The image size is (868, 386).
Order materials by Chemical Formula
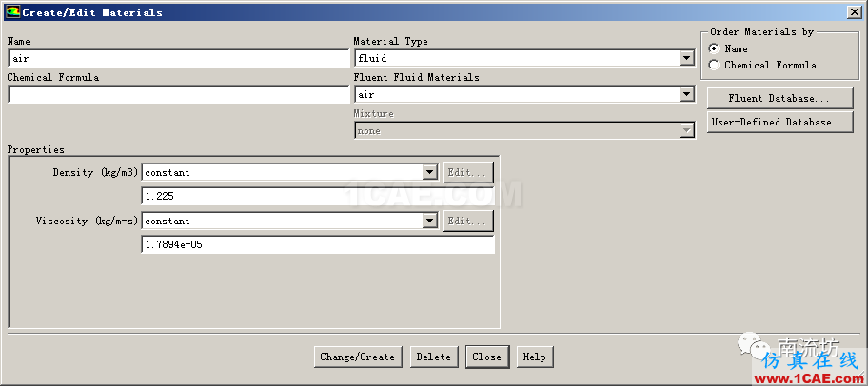[714, 65]
